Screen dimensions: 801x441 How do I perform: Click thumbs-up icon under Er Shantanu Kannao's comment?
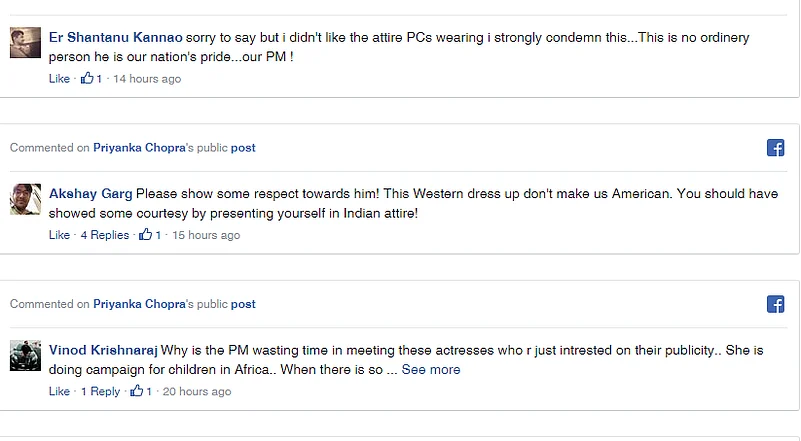(x=87, y=78)
